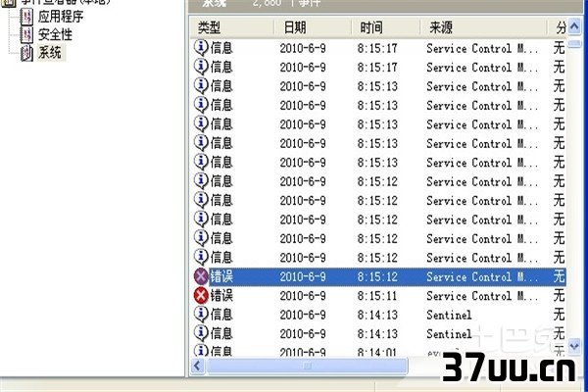This screenshot has width=588, height=392.
Task: Click the event list's vertical scrollbar up arrow
Action: pyautogui.click(x=574, y=26)
